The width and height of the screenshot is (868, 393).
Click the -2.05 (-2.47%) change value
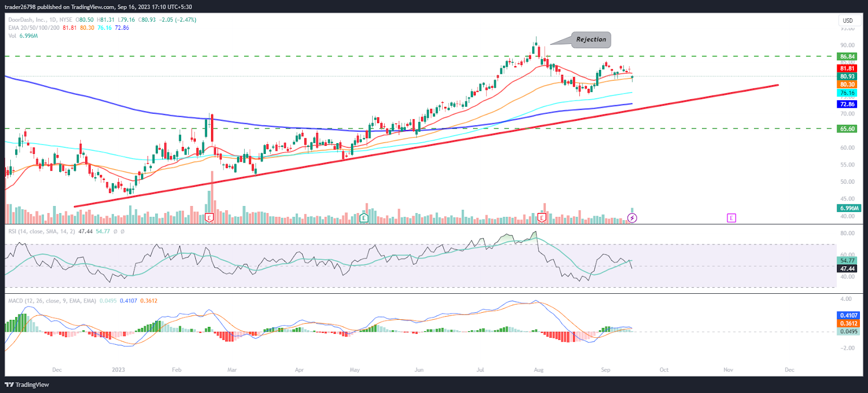pyautogui.click(x=178, y=20)
